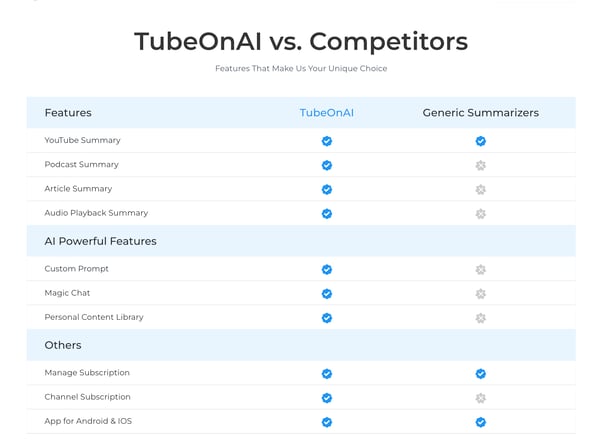Click the Magic Chat feature label

tap(67, 293)
